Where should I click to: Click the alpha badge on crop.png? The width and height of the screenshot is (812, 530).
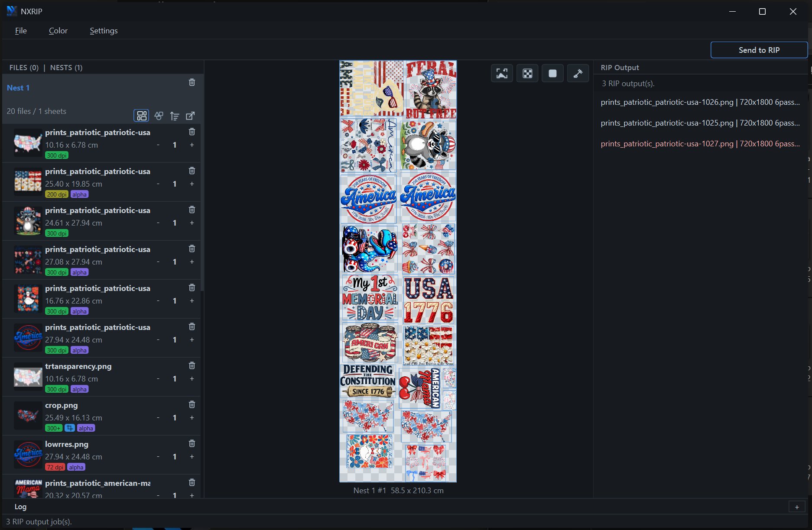pos(86,428)
